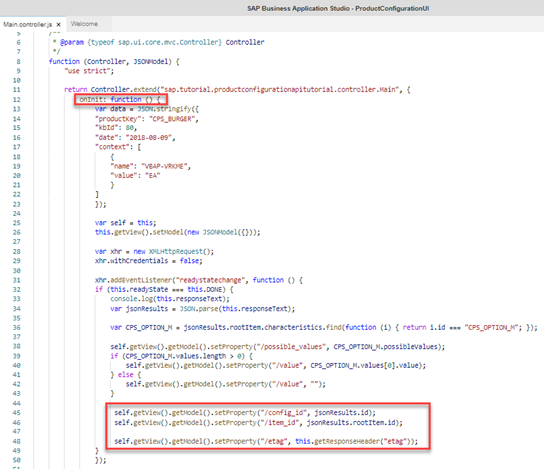This screenshot has height=469, width=544.
Task: Click 'var xhr = new XMLHttpRequest();' line
Action: pyautogui.click(x=154, y=251)
